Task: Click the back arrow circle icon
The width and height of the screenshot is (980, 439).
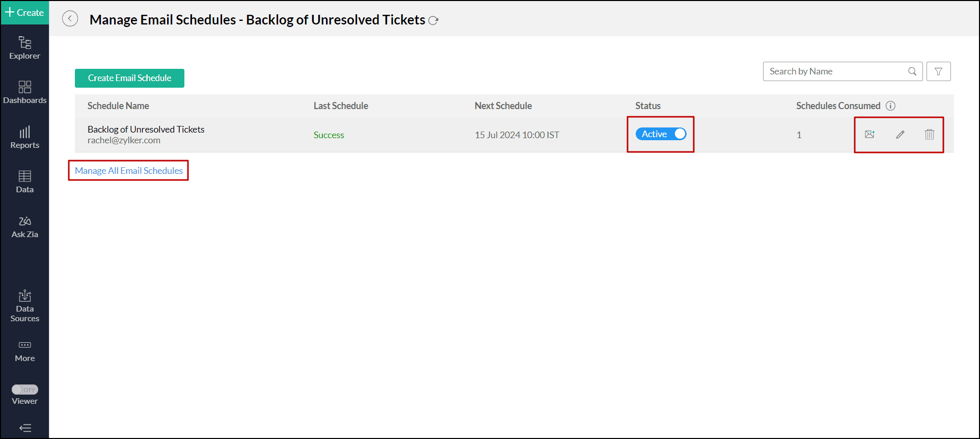Action: tap(70, 19)
